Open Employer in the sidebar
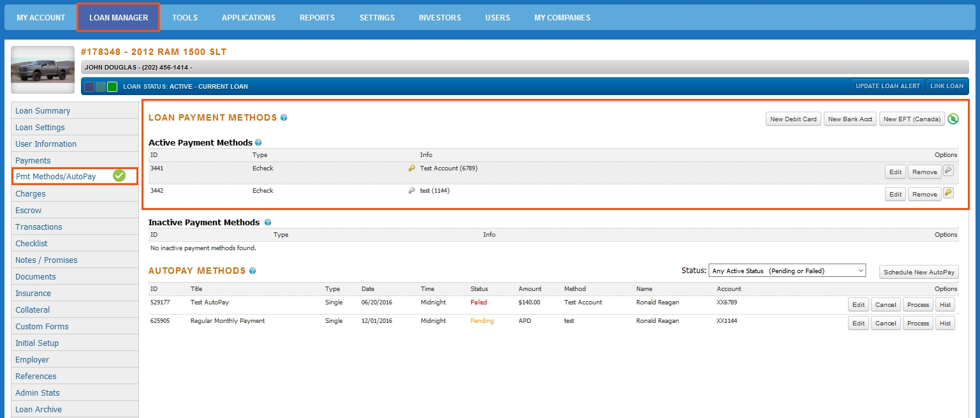The height and width of the screenshot is (418, 980). pyautogui.click(x=75, y=359)
